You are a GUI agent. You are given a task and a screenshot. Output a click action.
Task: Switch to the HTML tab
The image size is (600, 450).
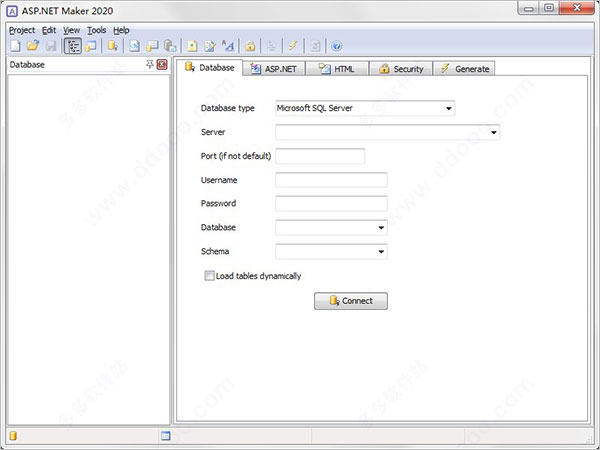tap(337, 69)
